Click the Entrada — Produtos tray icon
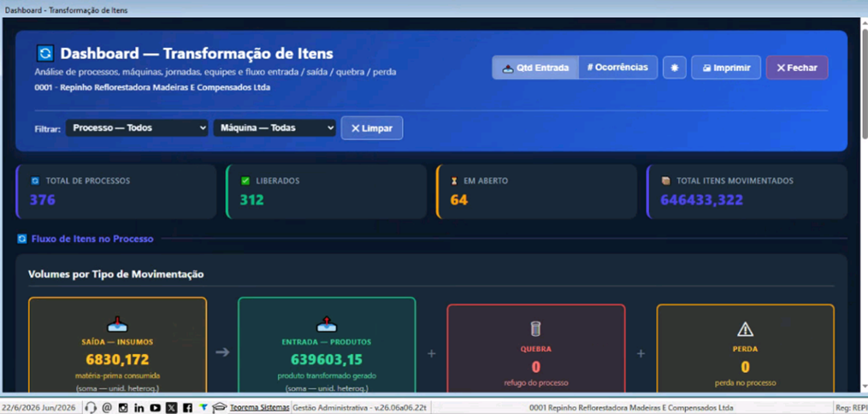Screen dimensions: 868x414 (x=327, y=324)
